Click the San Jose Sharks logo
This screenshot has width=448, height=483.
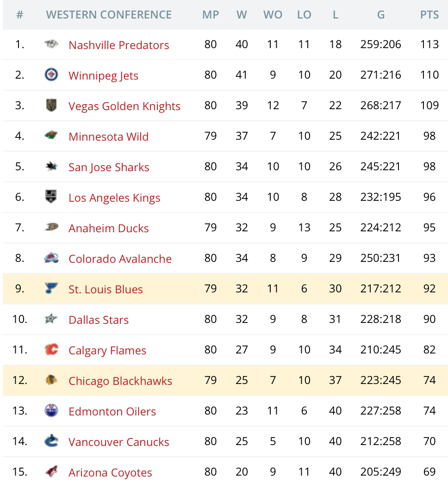point(51,167)
